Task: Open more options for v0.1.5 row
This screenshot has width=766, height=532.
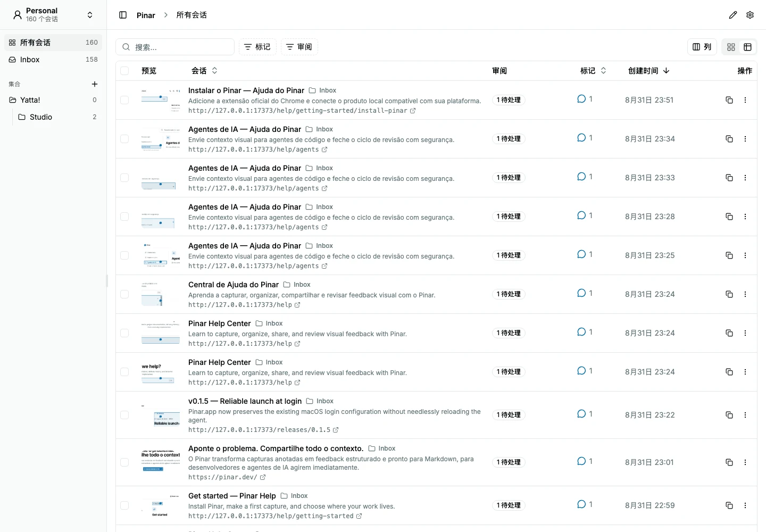Action: point(745,415)
